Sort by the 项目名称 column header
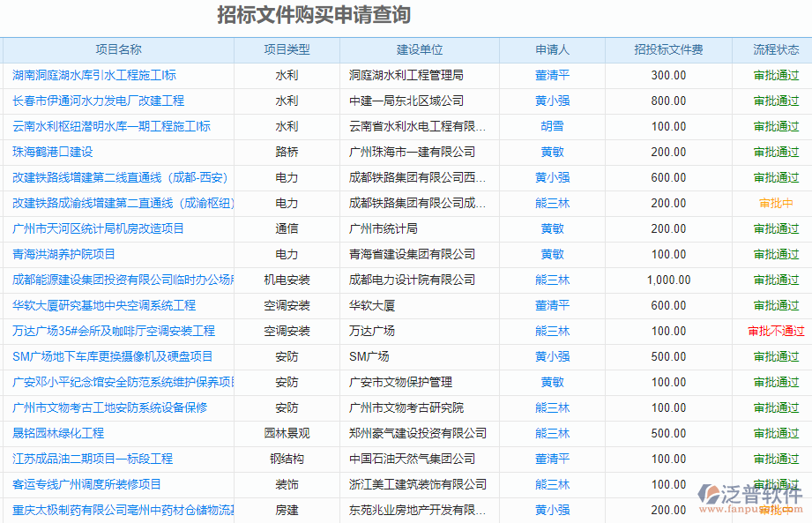 118,50
